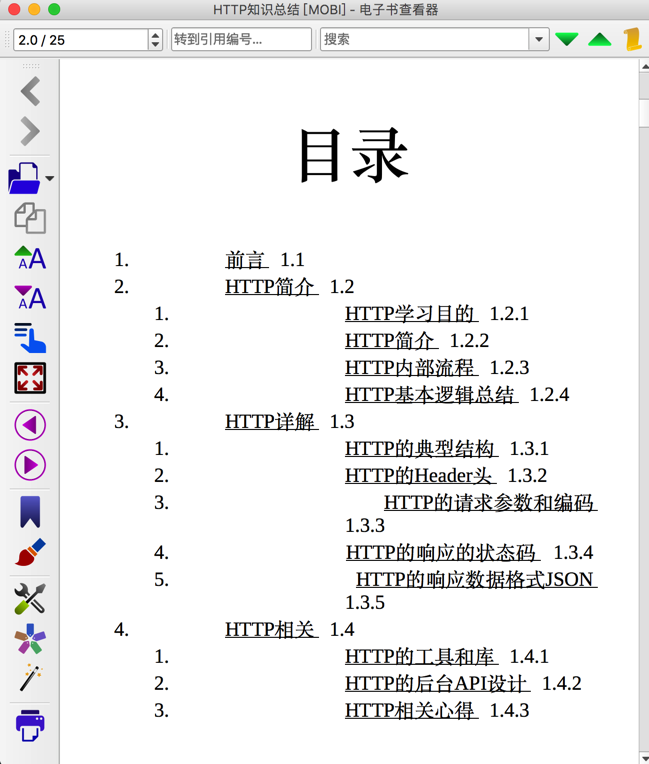The width and height of the screenshot is (649, 764).
Task: Open the HTTP学习目的 link
Action: tap(411, 313)
